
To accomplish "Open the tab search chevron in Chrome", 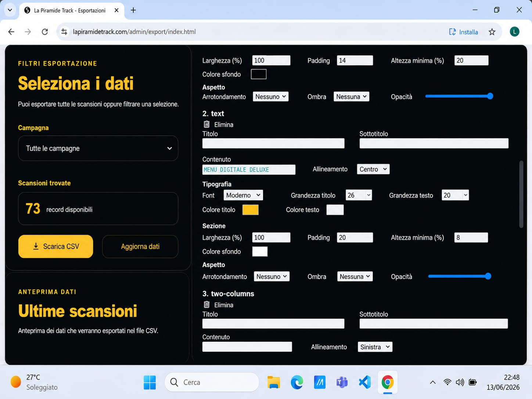I will click(x=10, y=10).
